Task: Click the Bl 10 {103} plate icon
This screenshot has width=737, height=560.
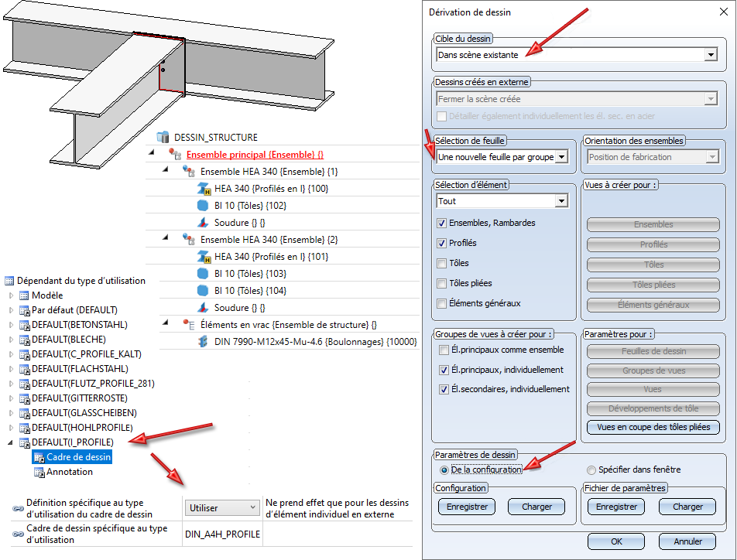Action: tap(203, 273)
